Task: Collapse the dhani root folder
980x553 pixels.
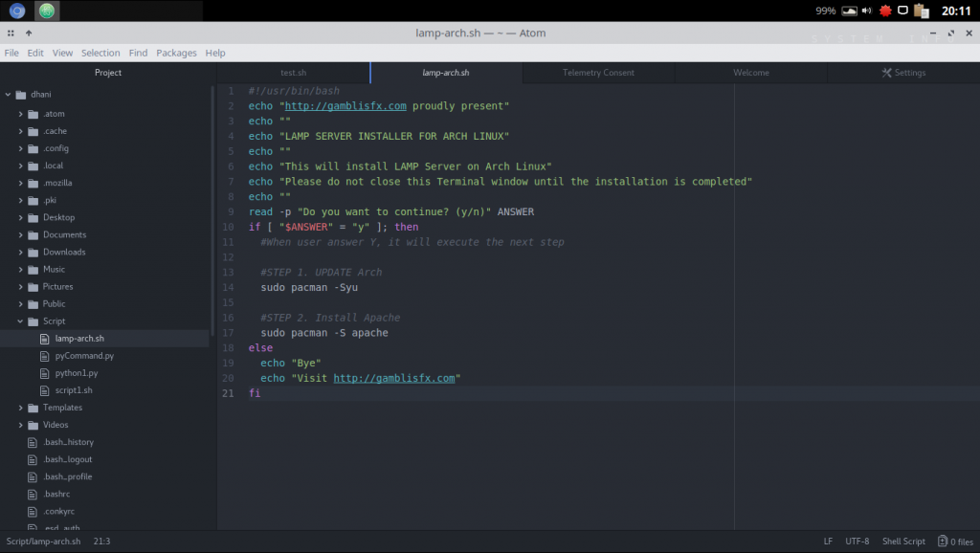Action: 9,95
